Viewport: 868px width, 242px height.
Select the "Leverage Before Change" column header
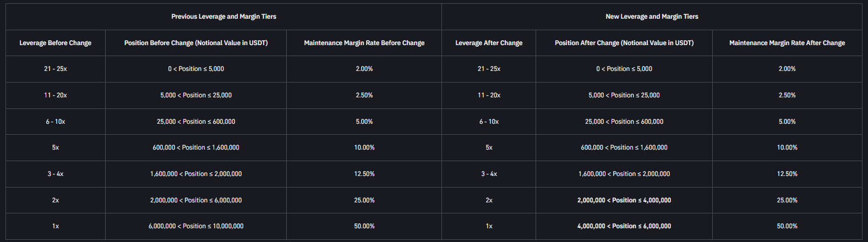[56, 43]
